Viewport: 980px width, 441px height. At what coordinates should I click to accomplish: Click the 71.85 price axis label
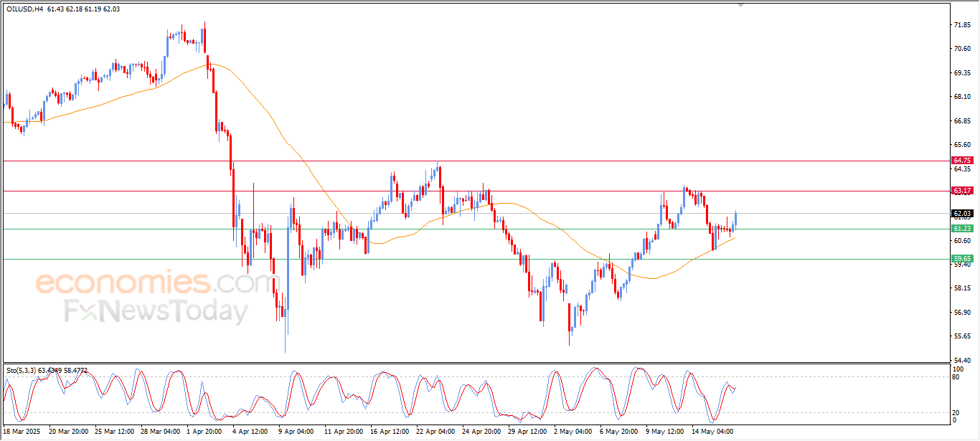(x=963, y=25)
